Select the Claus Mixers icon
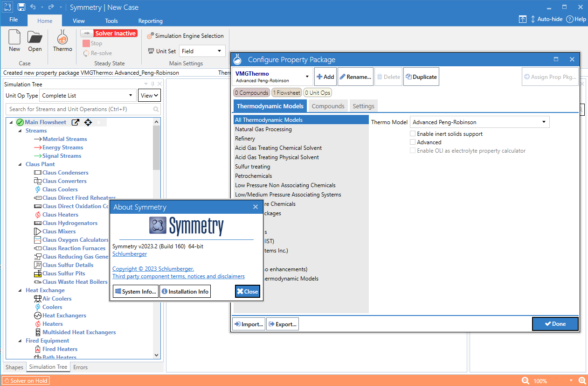The width and height of the screenshot is (588, 386). point(38,232)
